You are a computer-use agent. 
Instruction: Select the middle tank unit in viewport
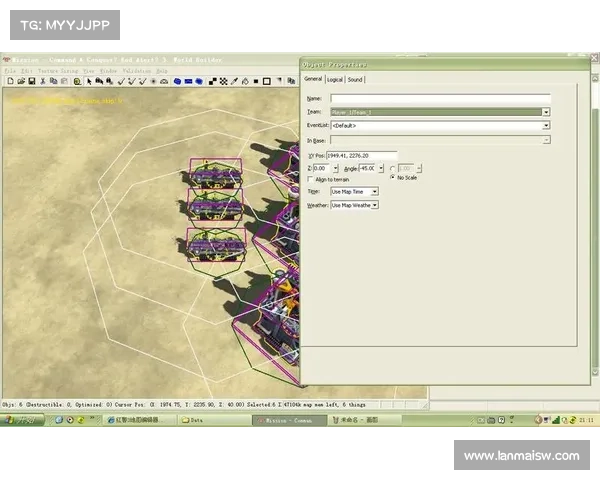pos(216,207)
